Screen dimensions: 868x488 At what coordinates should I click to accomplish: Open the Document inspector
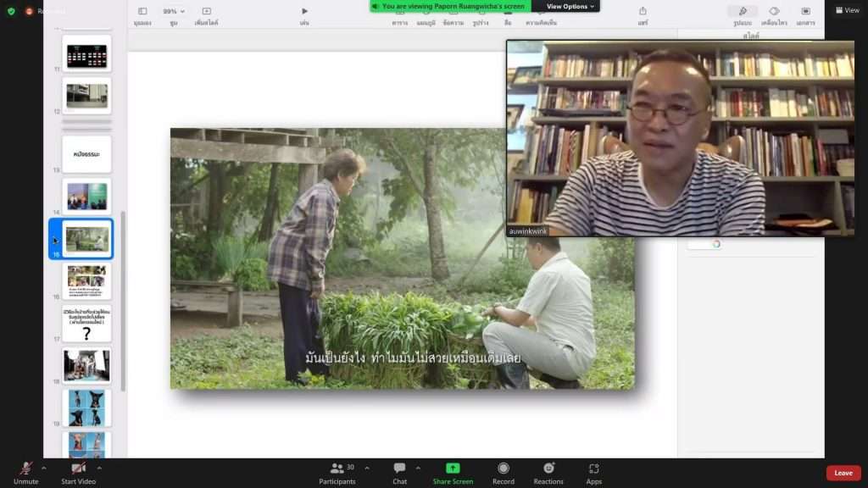tap(805, 11)
